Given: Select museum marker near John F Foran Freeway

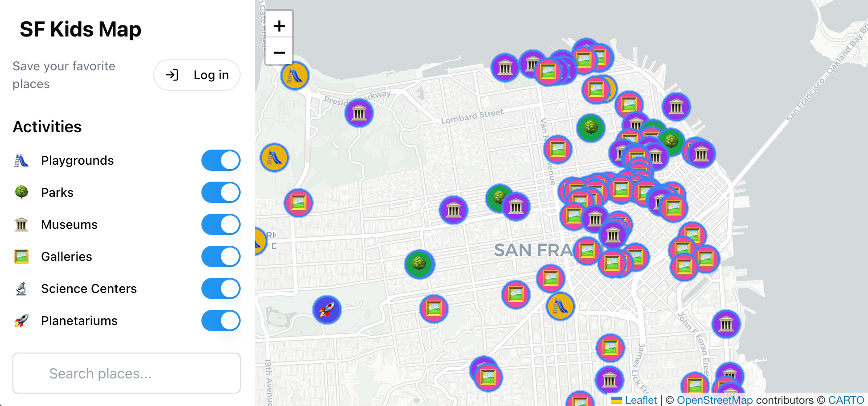Looking at the screenshot, I should pos(726,324).
